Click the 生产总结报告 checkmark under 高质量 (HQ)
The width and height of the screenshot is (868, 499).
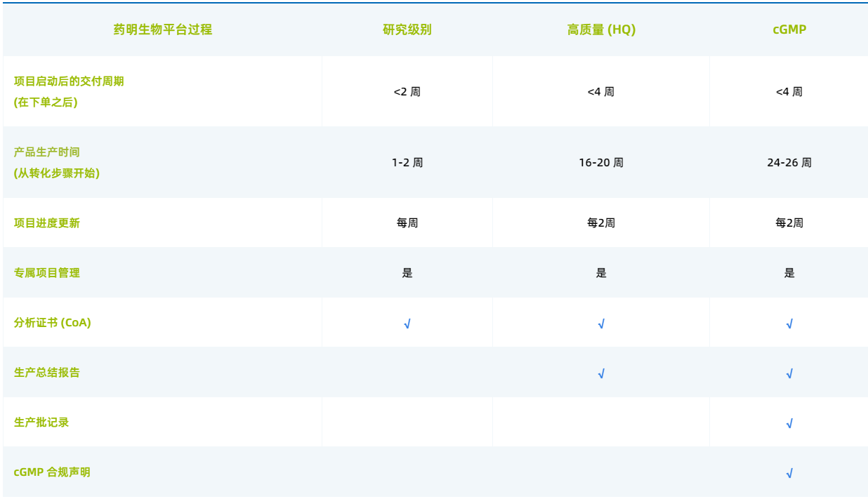point(601,373)
